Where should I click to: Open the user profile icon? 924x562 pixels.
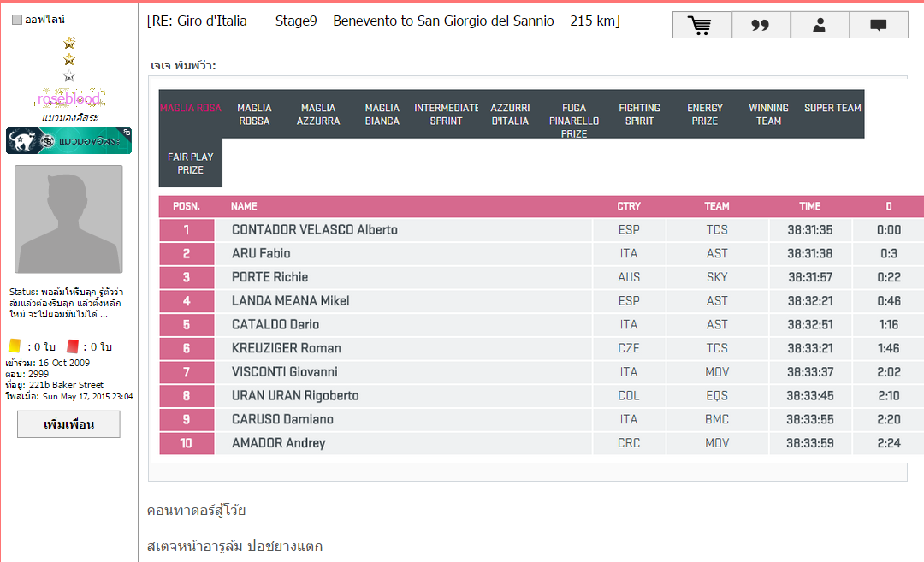coord(820,26)
